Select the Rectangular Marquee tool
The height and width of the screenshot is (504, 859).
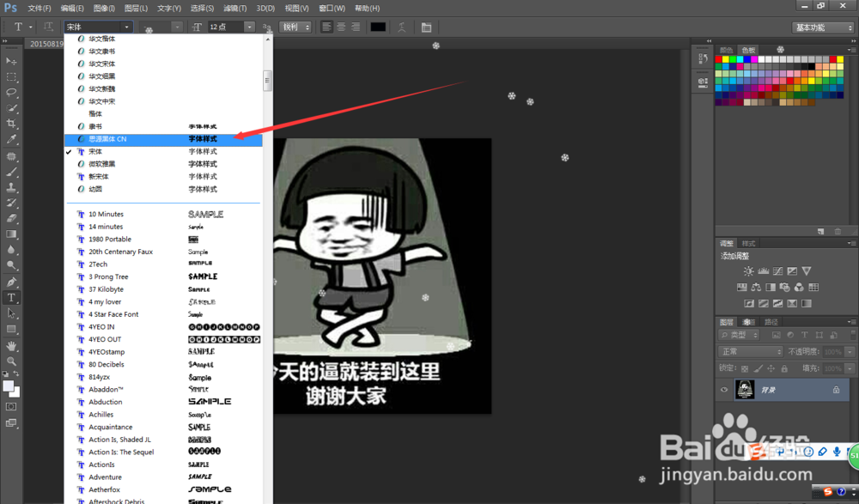[x=11, y=76]
